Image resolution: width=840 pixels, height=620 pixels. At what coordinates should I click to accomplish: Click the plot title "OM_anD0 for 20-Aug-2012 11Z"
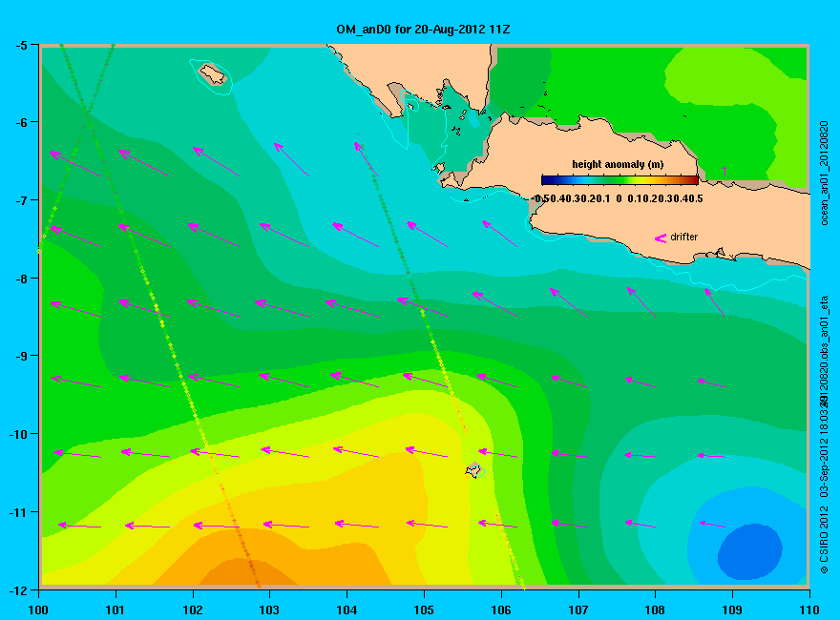point(423,30)
